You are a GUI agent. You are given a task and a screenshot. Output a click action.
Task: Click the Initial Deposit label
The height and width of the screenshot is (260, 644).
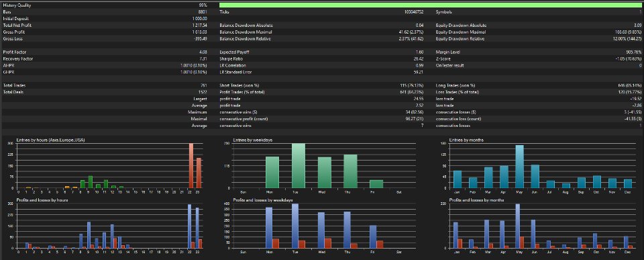click(15, 19)
